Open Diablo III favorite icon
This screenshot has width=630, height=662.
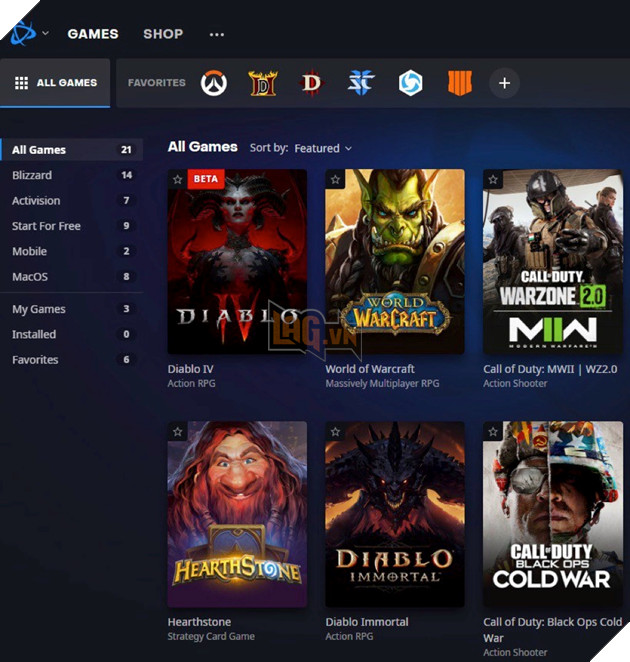(312, 83)
